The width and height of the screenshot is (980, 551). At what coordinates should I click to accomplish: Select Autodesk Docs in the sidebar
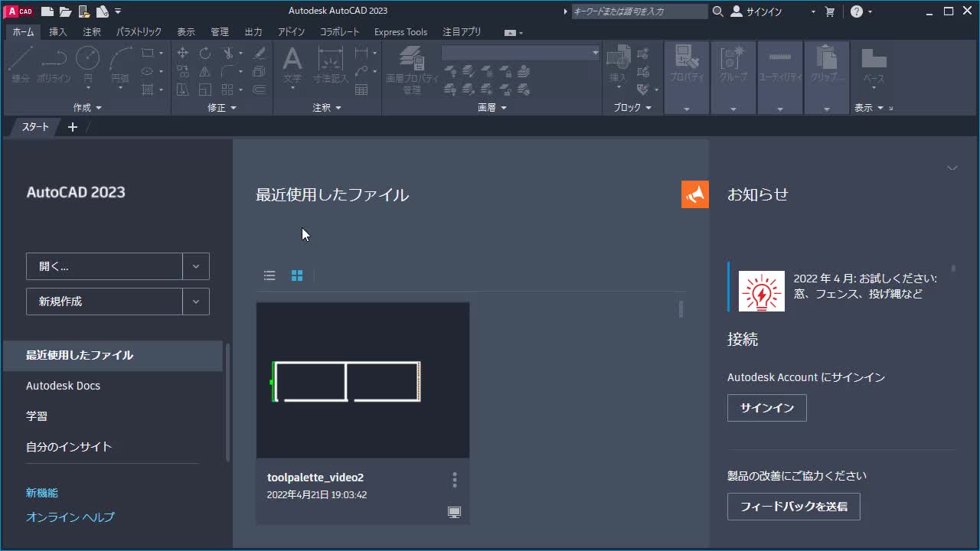pyautogui.click(x=63, y=386)
